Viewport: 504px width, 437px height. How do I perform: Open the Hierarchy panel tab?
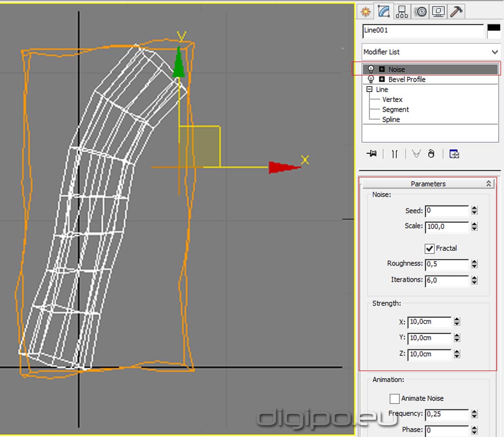point(402,11)
